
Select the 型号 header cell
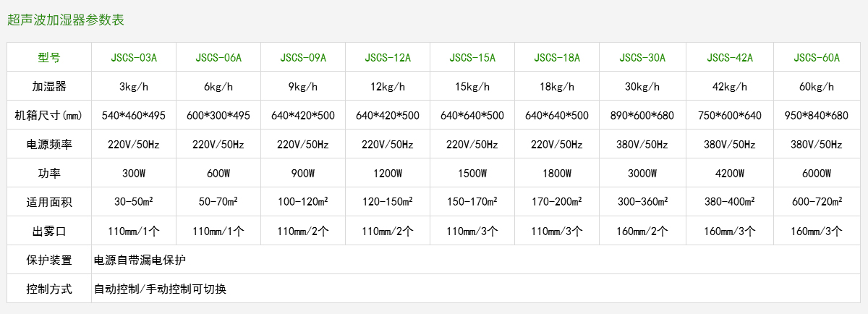49,58
